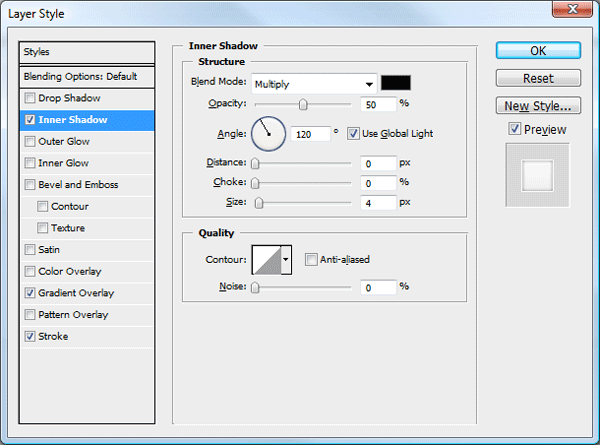Click the Contour curve thumbnail
Screen dimensions: 600x445
click(x=267, y=260)
